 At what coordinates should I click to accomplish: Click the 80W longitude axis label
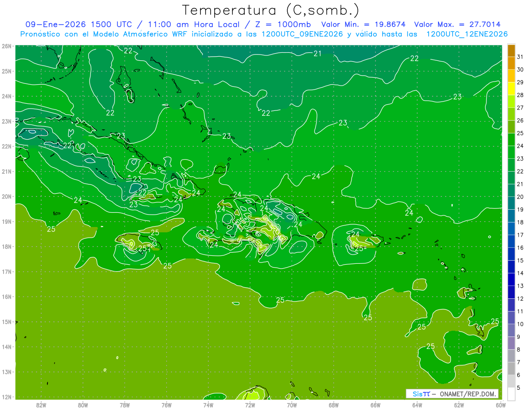pos(83,405)
